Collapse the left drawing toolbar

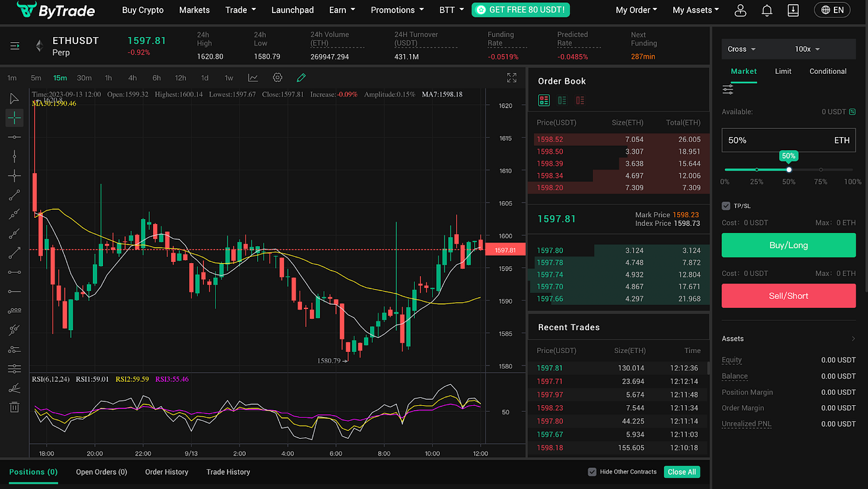coord(14,45)
